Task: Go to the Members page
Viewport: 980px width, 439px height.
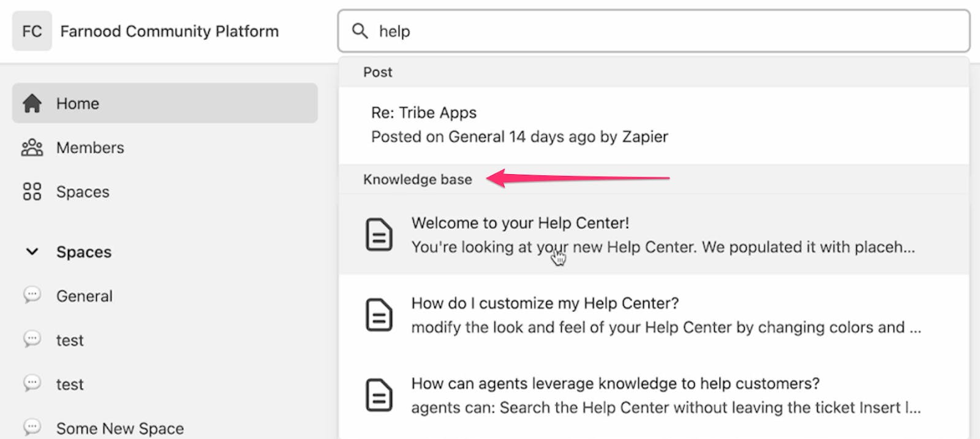Action: tap(90, 148)
